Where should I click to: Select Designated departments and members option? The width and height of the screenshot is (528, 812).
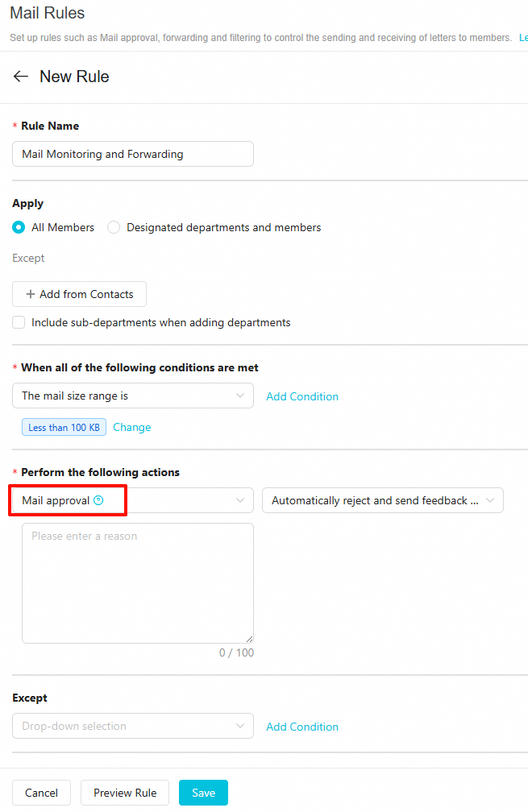[x=114, y=227]
